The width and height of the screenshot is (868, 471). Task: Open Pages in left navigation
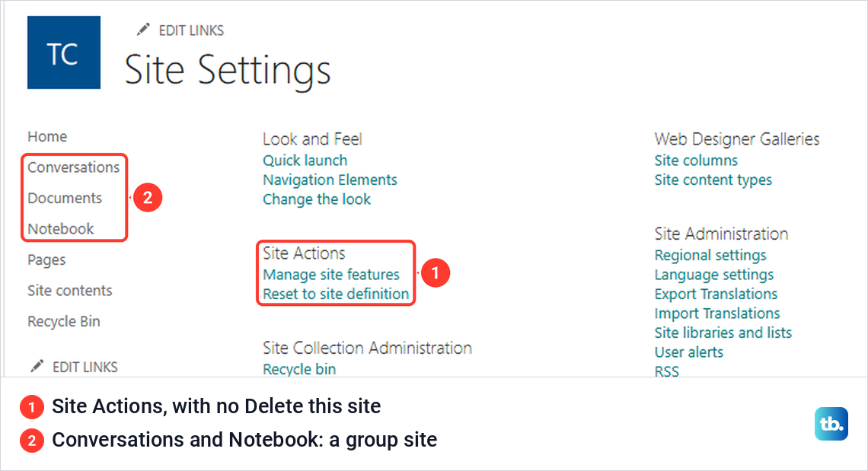(46, 260)
